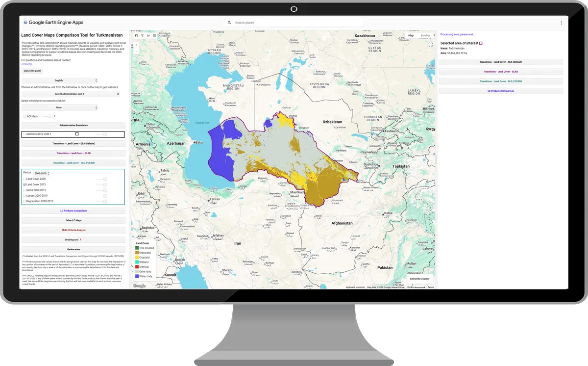The height and width of the screenshot is (366, 588).
Task: Open ESA transitions in right statistics panel
Action: pyautogui.click(x=501, y=62)
